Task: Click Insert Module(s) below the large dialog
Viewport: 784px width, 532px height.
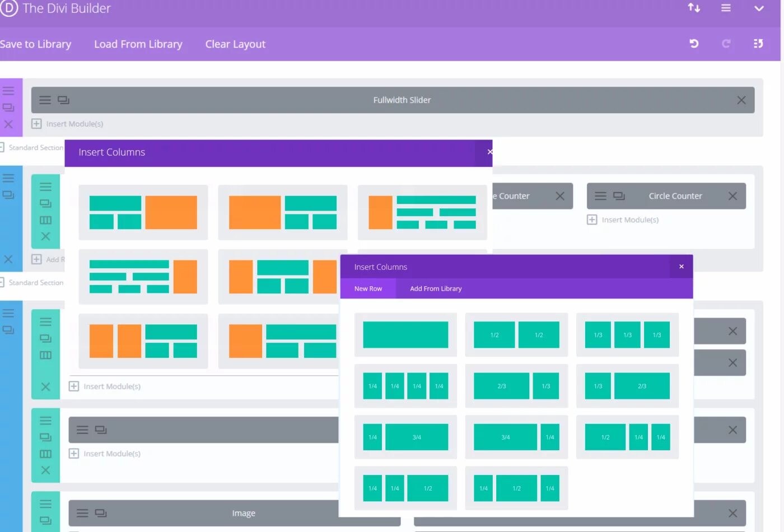Action: coord(105,386)
